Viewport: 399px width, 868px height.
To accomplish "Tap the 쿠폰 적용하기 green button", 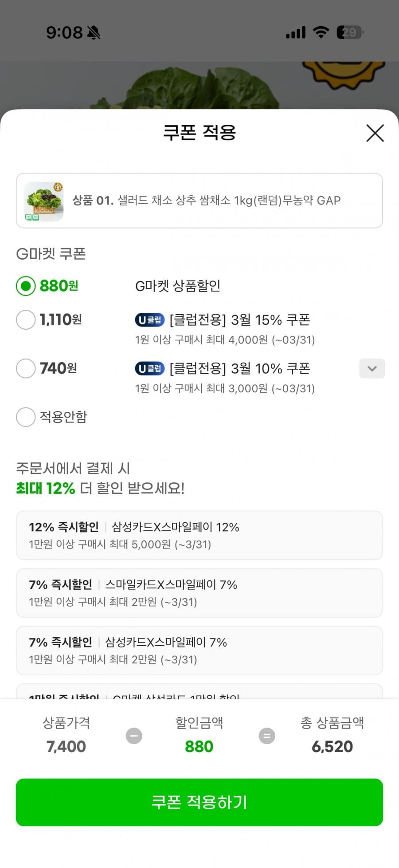I will 199,802.
